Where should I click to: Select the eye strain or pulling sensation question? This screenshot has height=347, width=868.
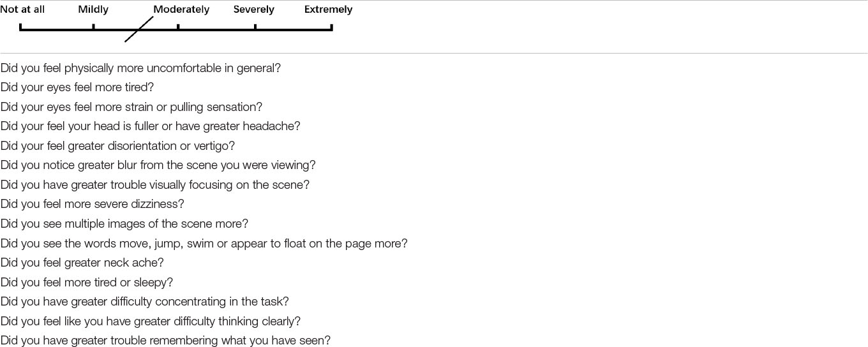131,107
